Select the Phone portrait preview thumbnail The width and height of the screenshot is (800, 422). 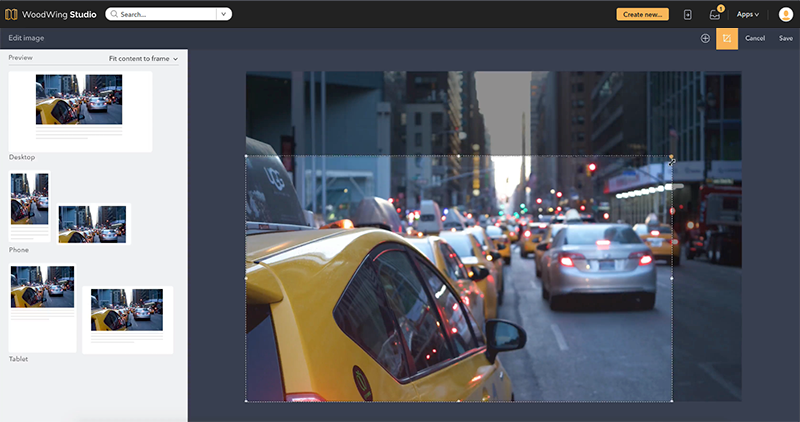[30, 206]
